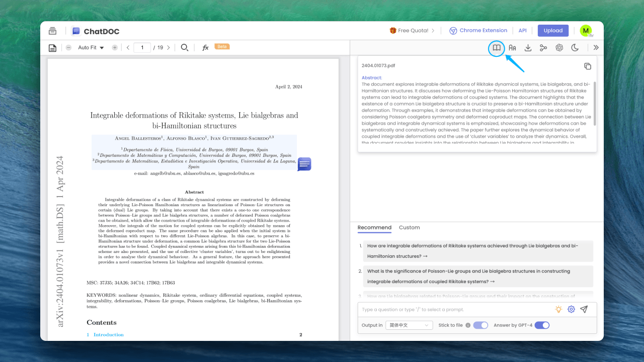Click the paper title in PDF

tap(194, 120)
